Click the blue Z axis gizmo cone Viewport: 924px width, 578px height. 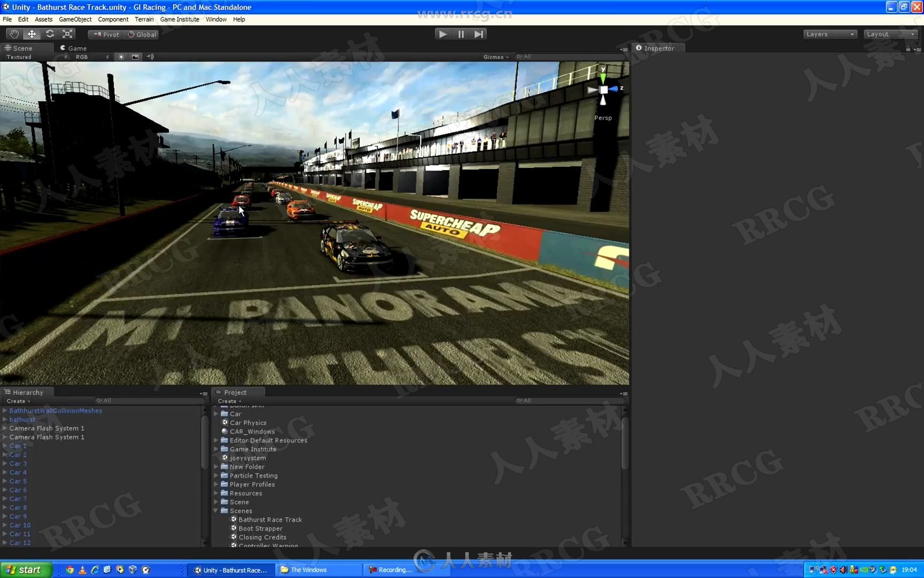tap(614, 89)
